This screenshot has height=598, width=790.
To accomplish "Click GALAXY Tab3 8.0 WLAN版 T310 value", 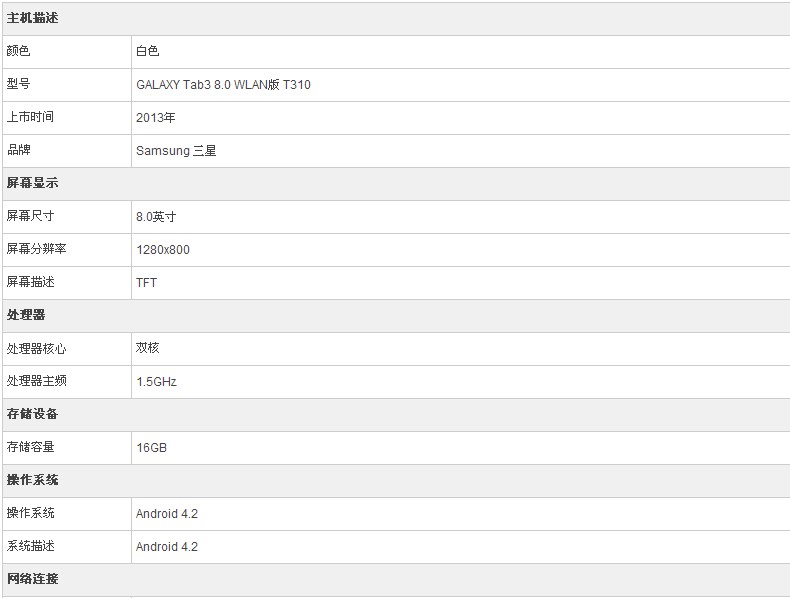I will 223,84.
